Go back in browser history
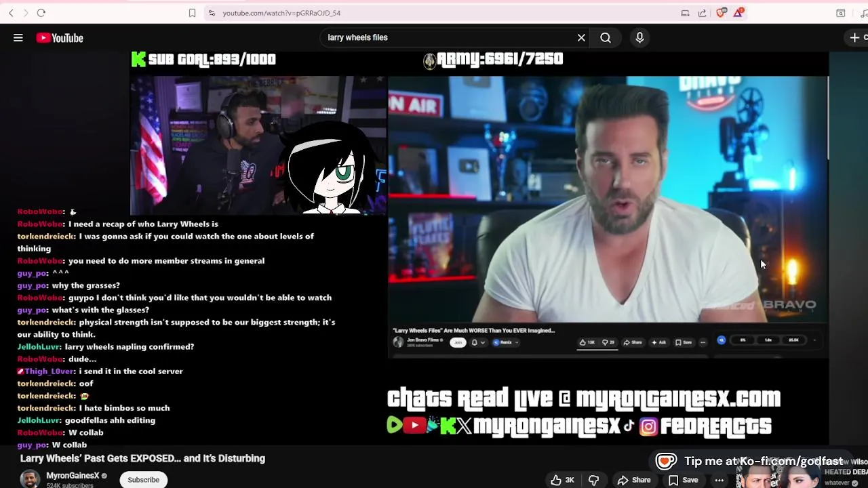 tap(11, 13)
